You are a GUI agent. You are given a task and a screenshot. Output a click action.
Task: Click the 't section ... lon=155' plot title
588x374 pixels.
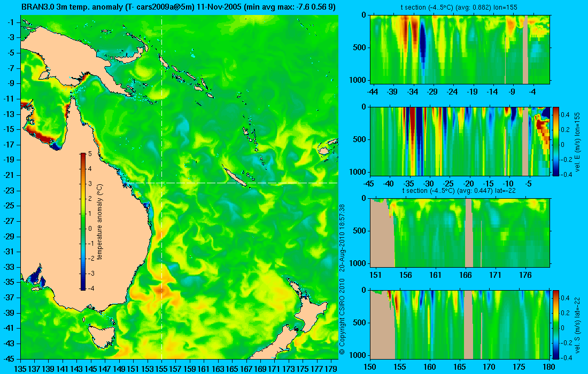pos(460,7)
